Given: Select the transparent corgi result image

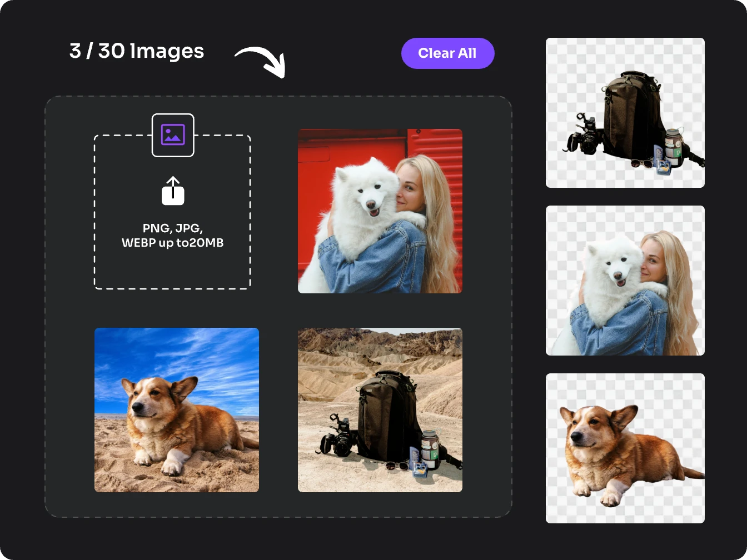Looking at the screenshot, I should point(625,449).
